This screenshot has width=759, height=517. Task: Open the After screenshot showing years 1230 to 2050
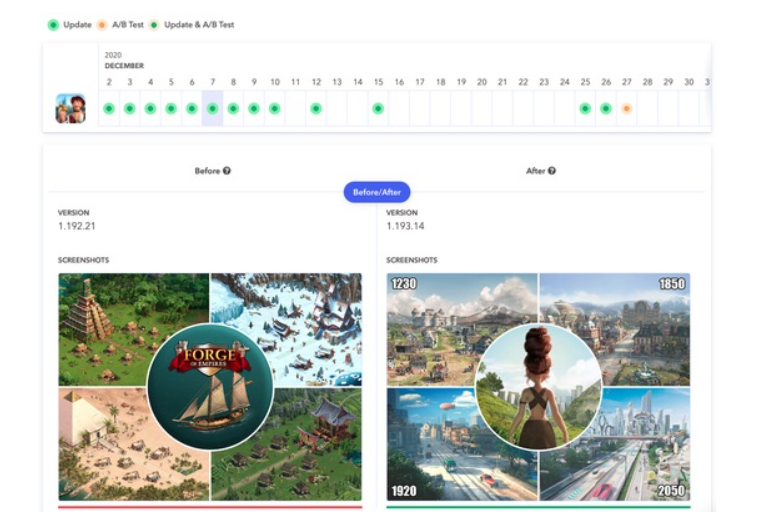click(538, 387)
